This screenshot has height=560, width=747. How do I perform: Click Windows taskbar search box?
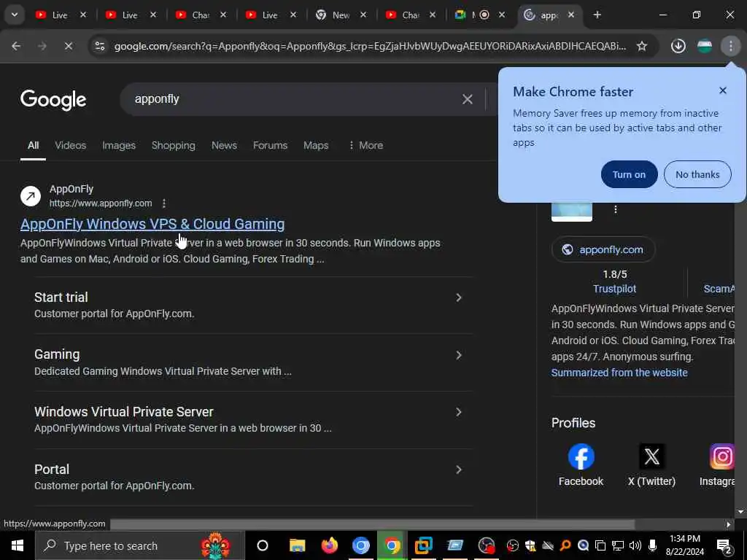(139, 545)
